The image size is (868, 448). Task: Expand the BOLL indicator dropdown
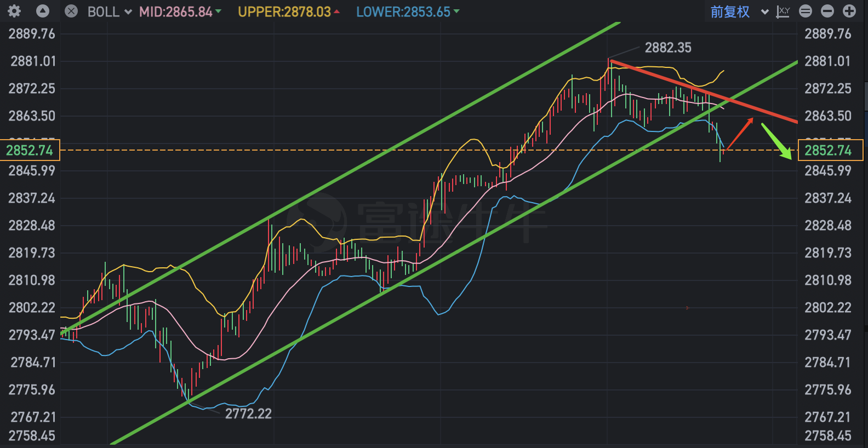110,12
